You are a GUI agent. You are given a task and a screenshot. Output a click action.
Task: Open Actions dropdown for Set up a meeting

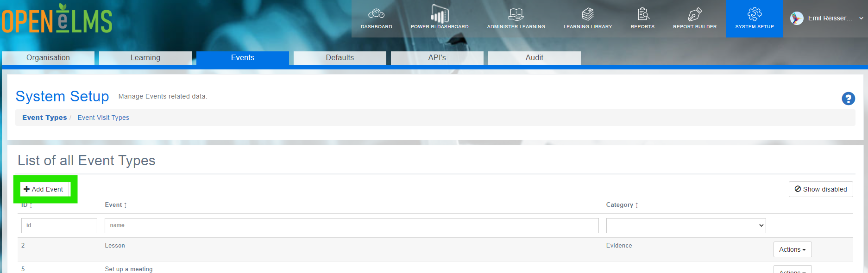[792, 270]
